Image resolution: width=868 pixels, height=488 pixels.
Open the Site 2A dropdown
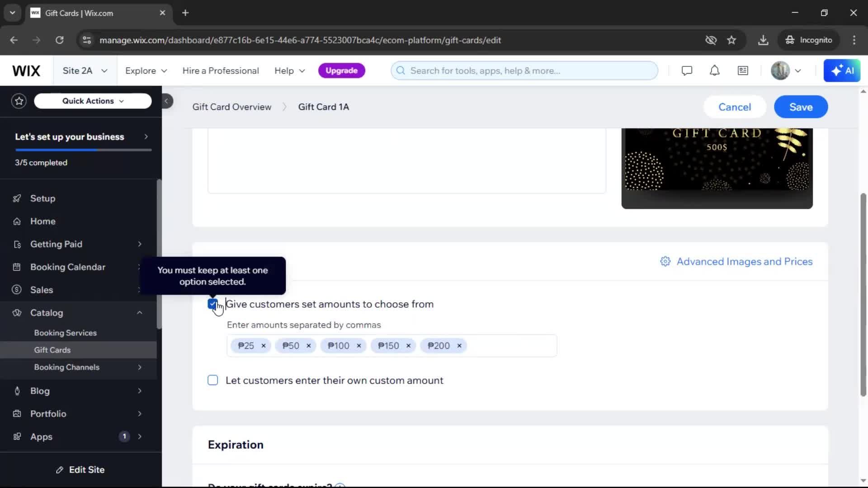pos(85,71)
